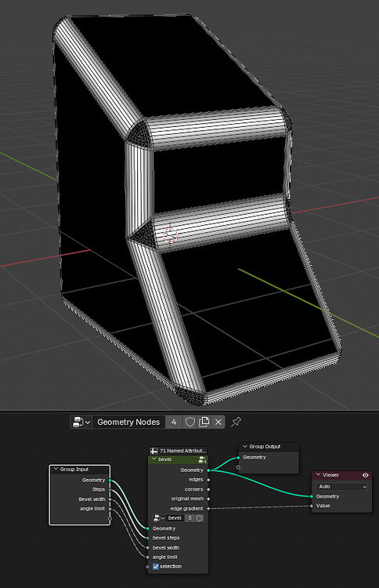Click Viewer Value input socket
This screenshot has width=379, height=588.
pyautogui.click(x=312, y=506)
